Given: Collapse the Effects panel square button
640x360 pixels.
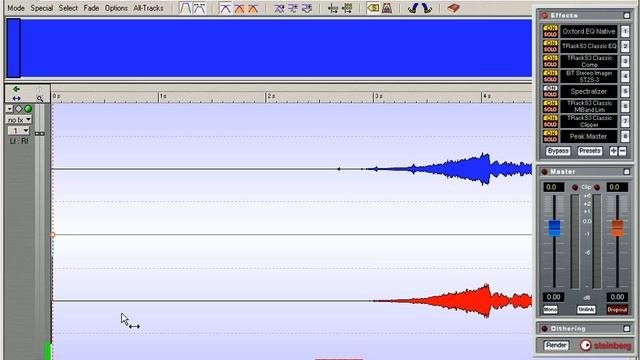Looking at the screenshot, I should click(x=627, y=16).
